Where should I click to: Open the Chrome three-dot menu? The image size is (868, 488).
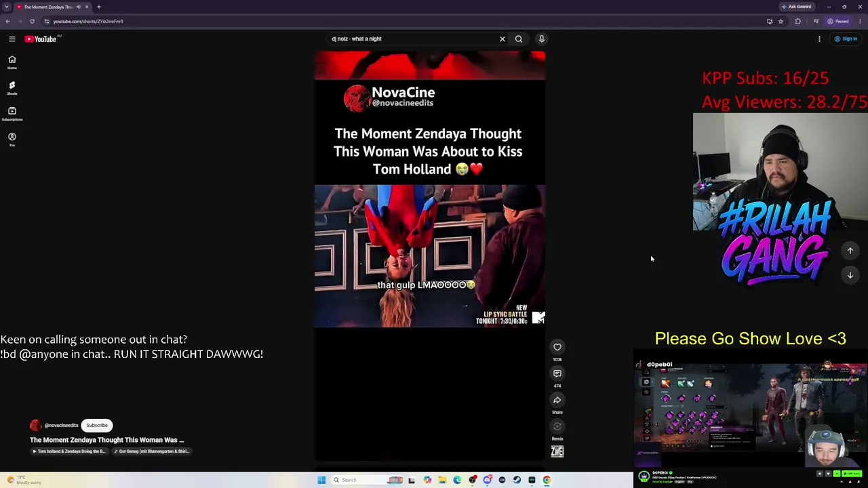pos(860,21)
